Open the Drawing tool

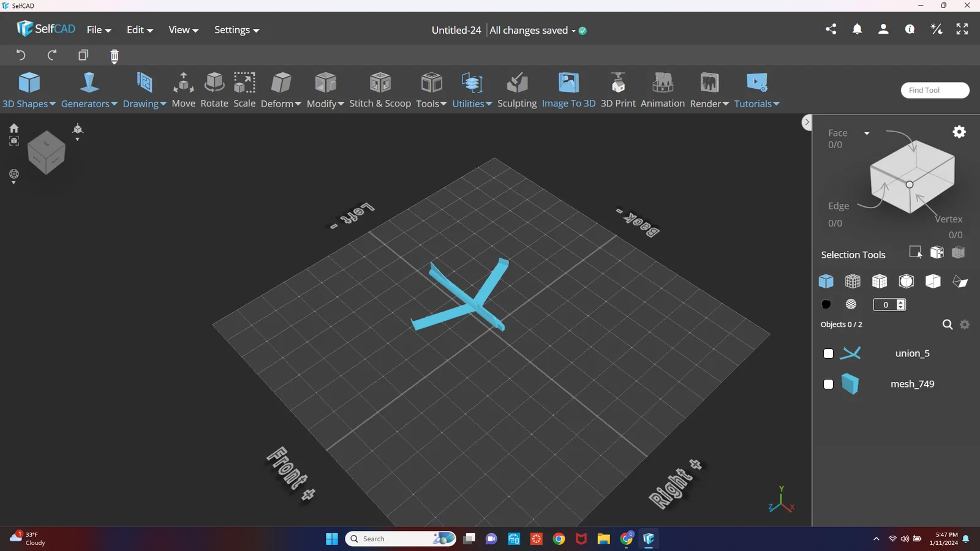pyautogui.click(x=145, y=83)
